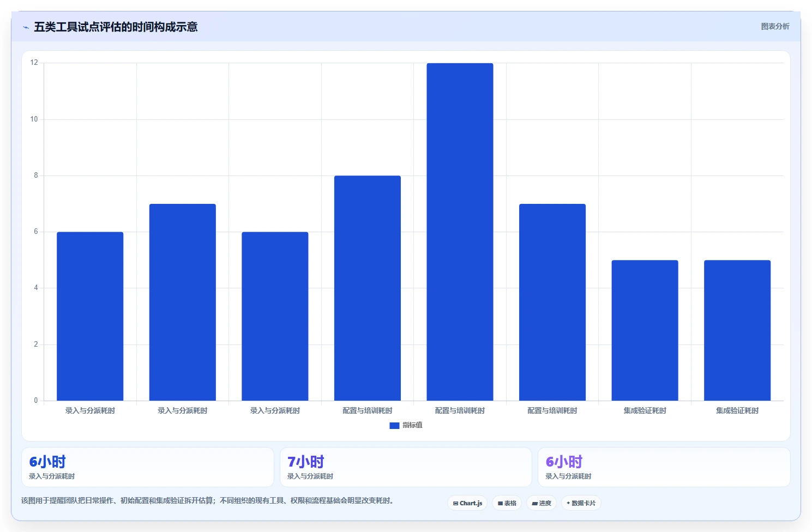The height and width of the screenshot is (532, 812).
Task: Click the y-axis value 12
Action: [x=34, y=63]
